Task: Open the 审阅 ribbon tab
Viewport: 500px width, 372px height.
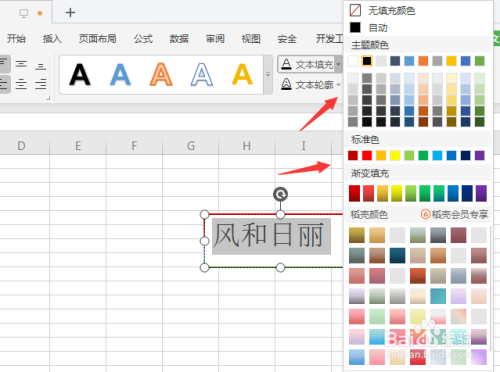Action: tap(215, 39)
